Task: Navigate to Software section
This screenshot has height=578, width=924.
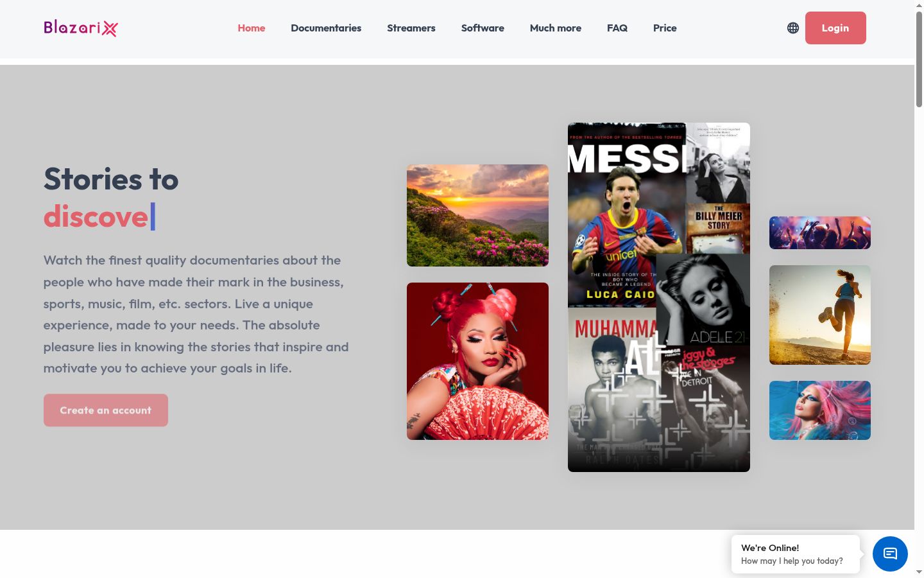Action: 483,28
